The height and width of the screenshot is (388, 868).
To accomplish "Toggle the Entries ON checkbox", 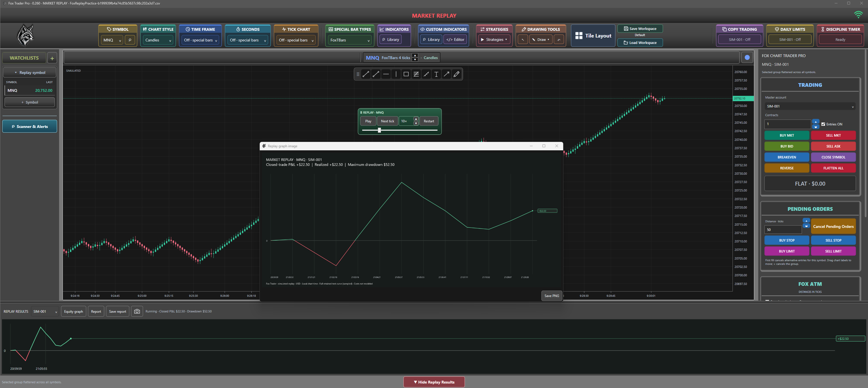I will click(x=823, y=124).
